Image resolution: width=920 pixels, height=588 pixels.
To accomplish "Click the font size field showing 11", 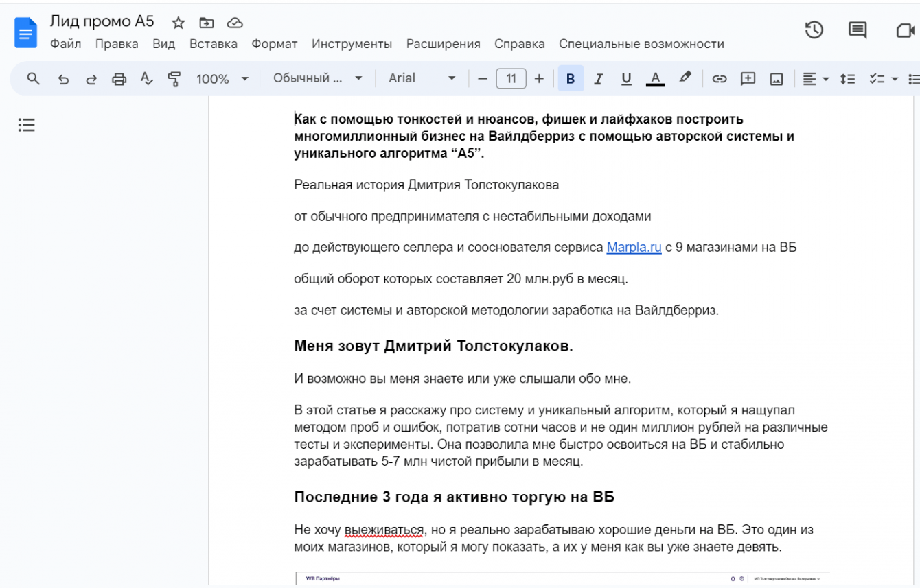I will pos(511,79).
